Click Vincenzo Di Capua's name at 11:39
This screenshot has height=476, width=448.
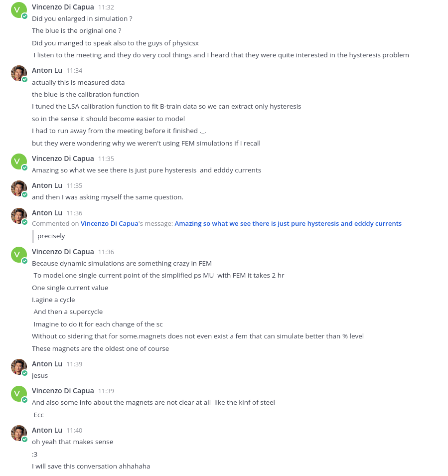point(63,391)
